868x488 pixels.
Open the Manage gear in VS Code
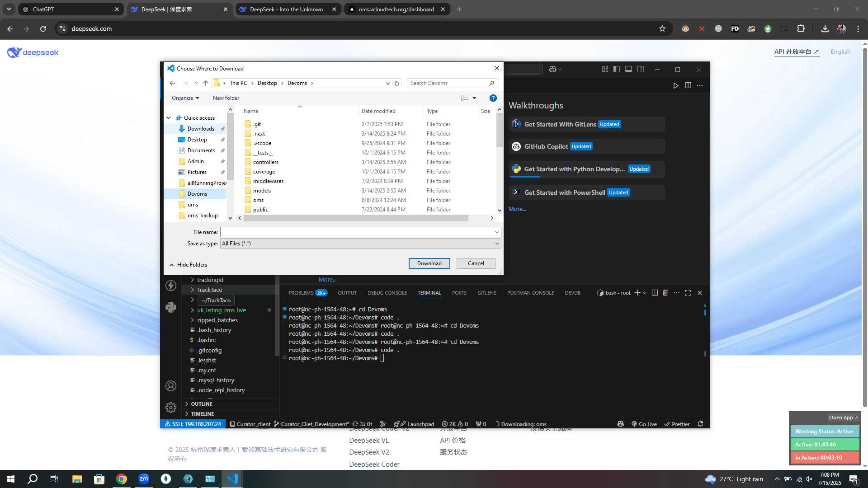(x=171, y=408)
